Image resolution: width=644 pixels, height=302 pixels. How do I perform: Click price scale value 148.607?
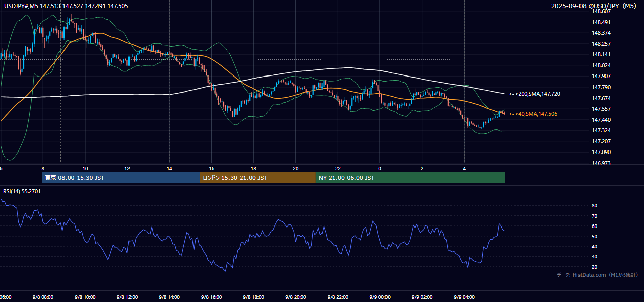(602, 11)
